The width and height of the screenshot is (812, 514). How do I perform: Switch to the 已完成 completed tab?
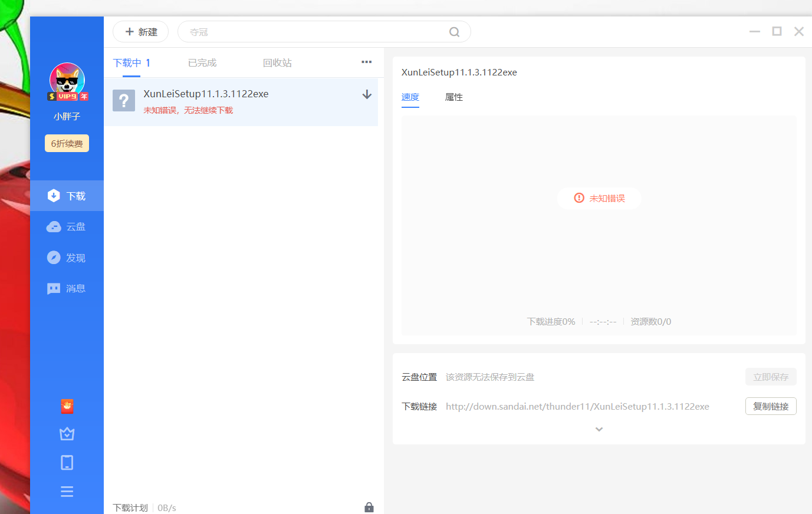click(x=202, y=62)
